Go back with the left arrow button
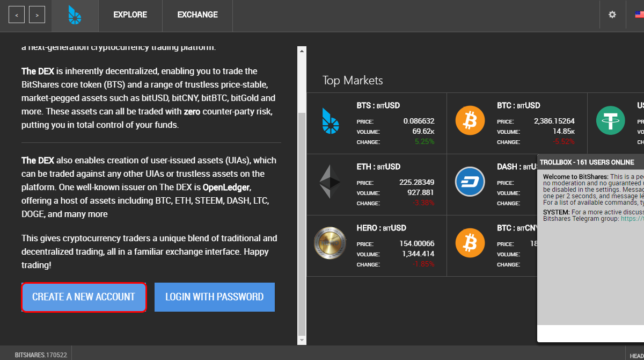This screenshot has width=644, height=360. pos(17,15)
